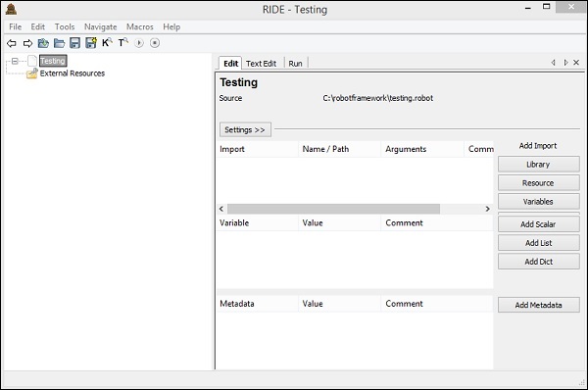Viewport: 588px width, 390px height.
Task: Click the RIDE robot app icon
Action: pyautogui.click(x=11, y=10)
